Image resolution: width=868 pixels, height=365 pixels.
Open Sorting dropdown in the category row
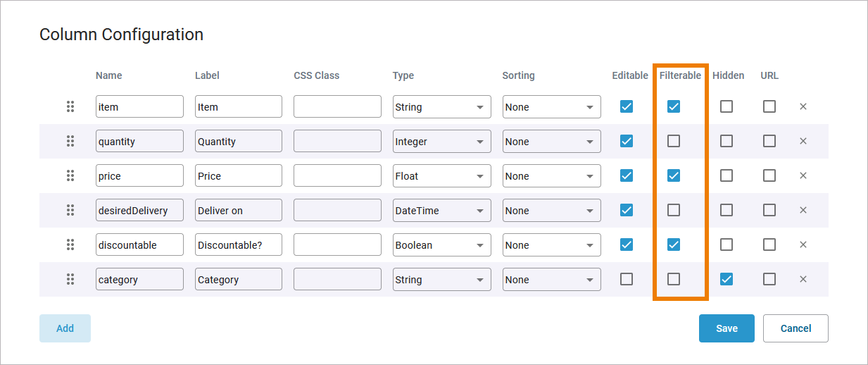(551, 279)
